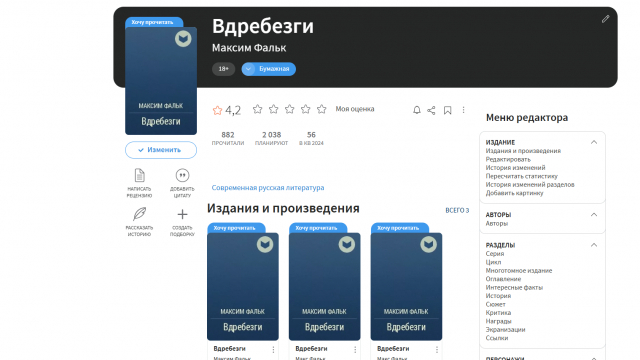Screen dimensions: 640x360
Task: Open Многотомное издание menu item
Action: [x=519, y=271]
